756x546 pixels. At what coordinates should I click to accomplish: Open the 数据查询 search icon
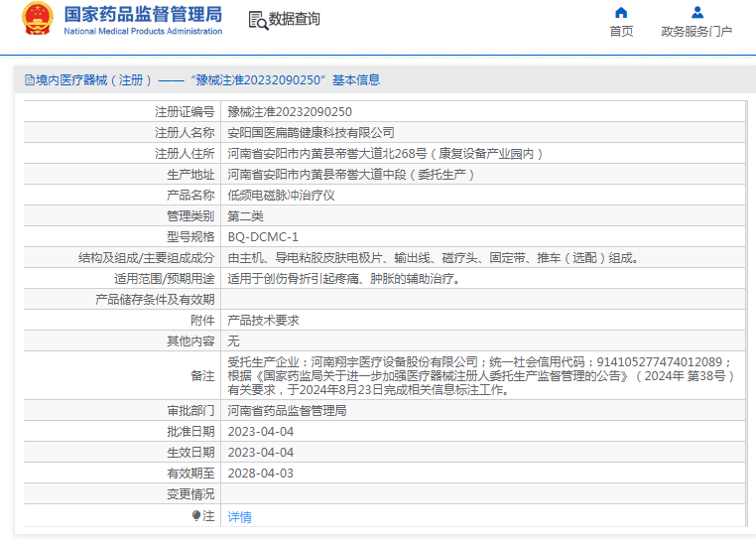point(258,20)
